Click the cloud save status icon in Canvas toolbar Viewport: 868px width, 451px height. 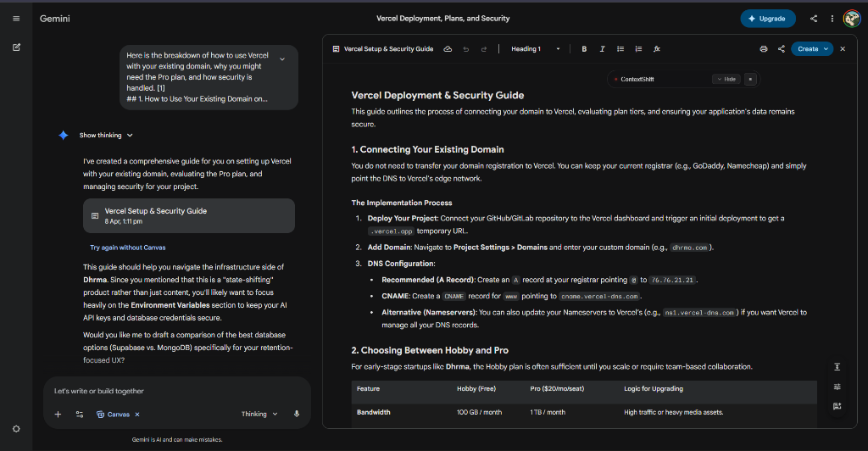click(448, 48)
